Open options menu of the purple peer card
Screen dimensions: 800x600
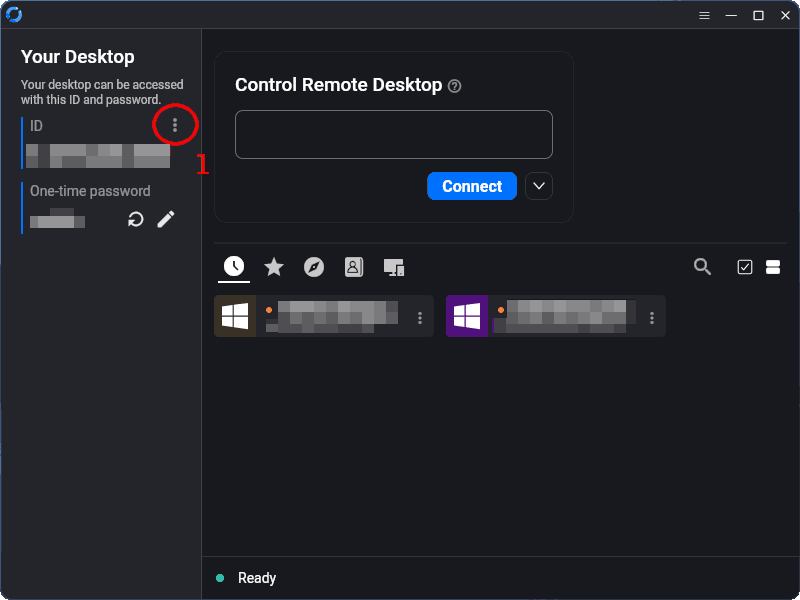coord(652,318)
